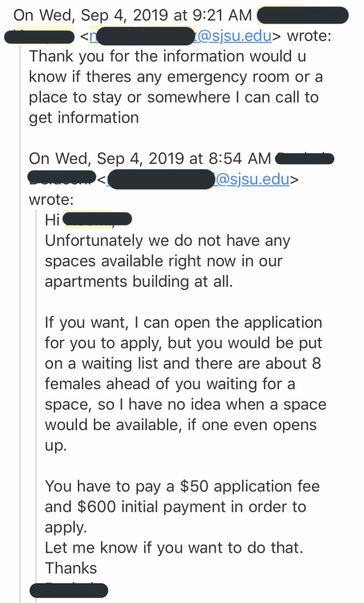Screen dimensions: 364x603
Task: Click the redacted signature name below "Thanks"
Action: (69, 590)
